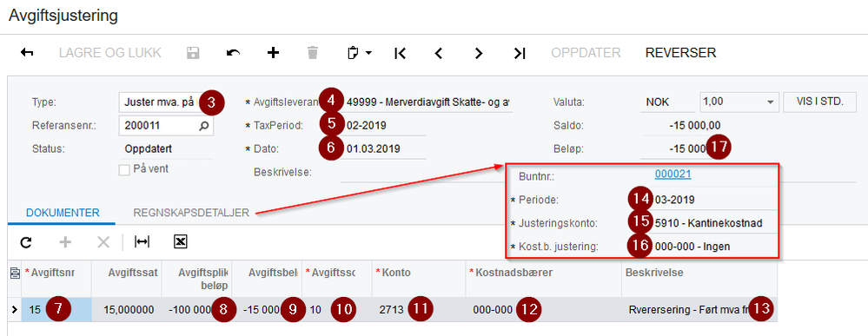Click the row arrow indicator

click(x=15, y=309)
